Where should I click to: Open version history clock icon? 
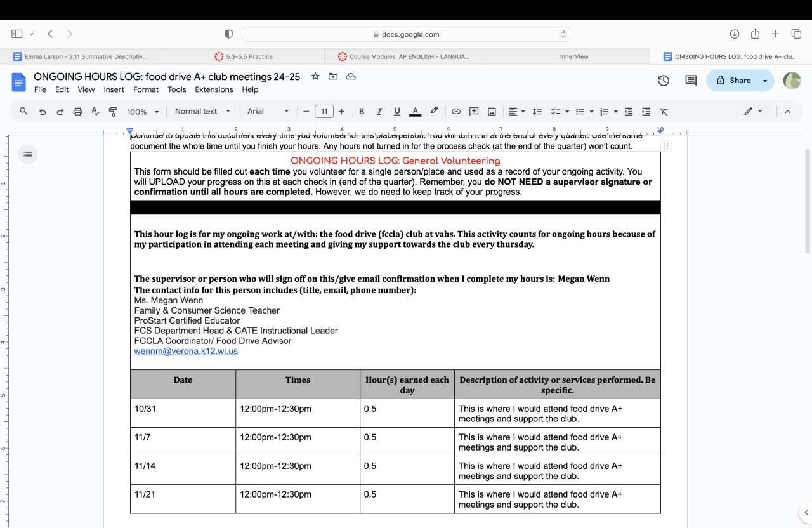[x=664, y=81]
